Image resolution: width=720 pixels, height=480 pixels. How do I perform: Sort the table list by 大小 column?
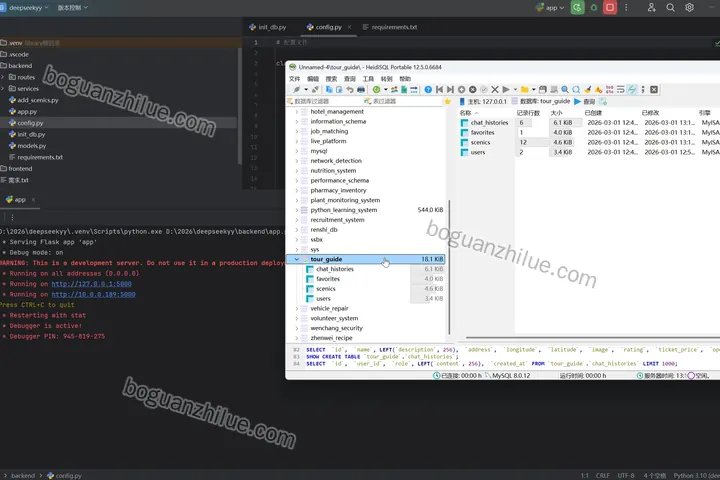click(557, 113)
